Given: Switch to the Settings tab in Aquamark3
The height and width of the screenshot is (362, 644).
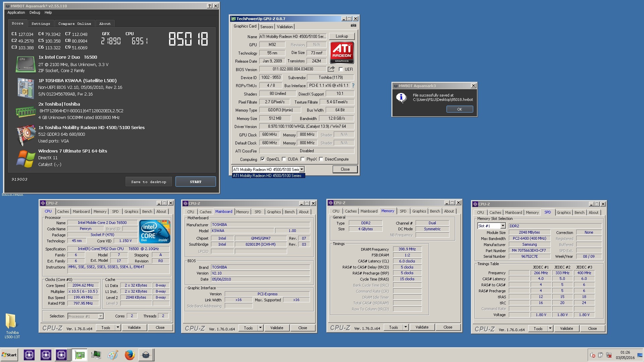Looking at the screenshot, I should pyautogui.click(x=41, y=24).
